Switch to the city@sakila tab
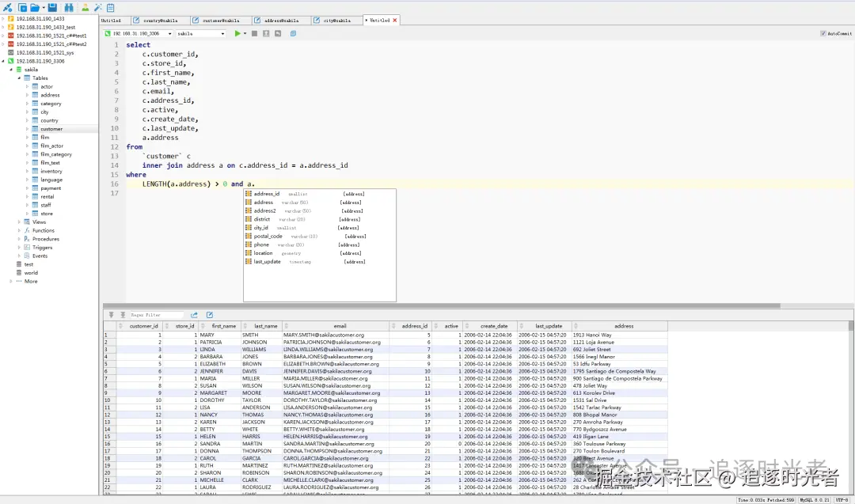 coord(336,20)
